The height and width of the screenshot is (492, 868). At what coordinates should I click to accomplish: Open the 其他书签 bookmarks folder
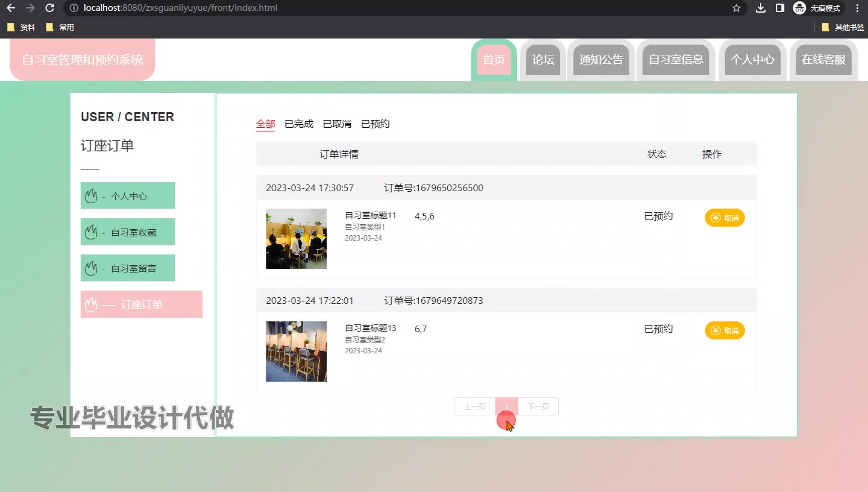click(x=842, y=27)
